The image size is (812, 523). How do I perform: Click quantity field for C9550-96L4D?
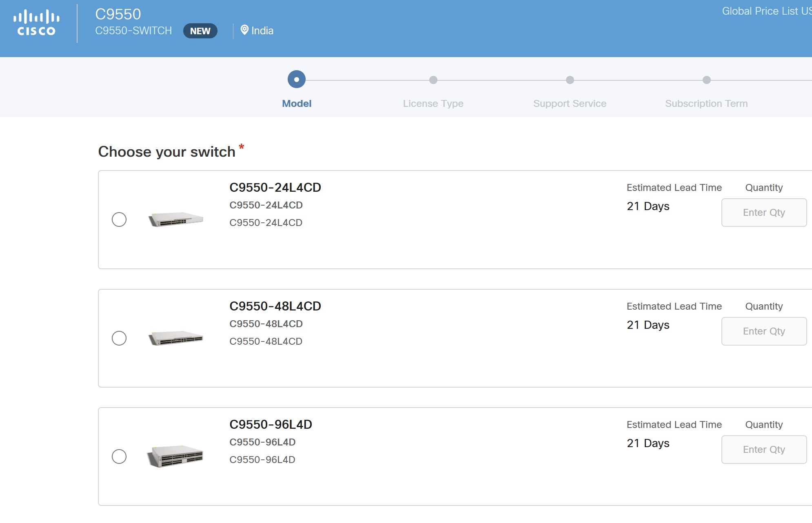coord(764,450)
